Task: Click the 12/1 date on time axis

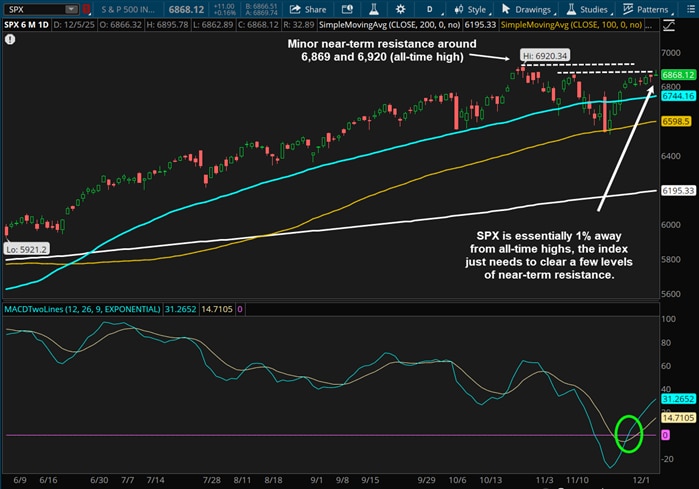Action: 641,480
